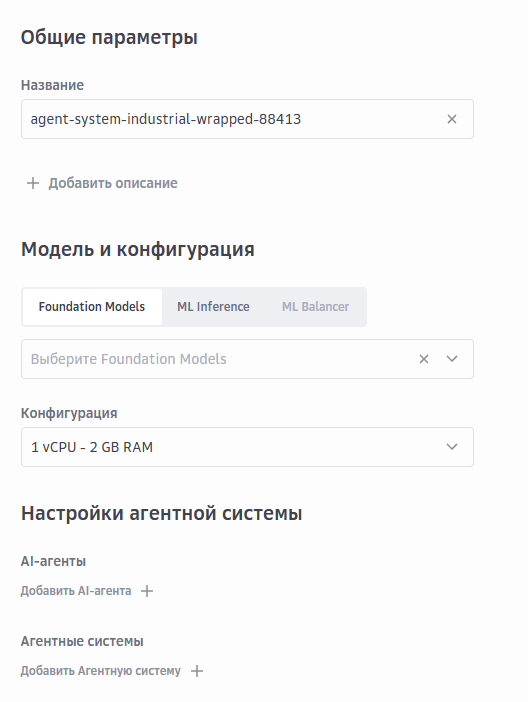Click the Агентные системы section label
This screenshot has width=528, height=702.
(82, 642)
